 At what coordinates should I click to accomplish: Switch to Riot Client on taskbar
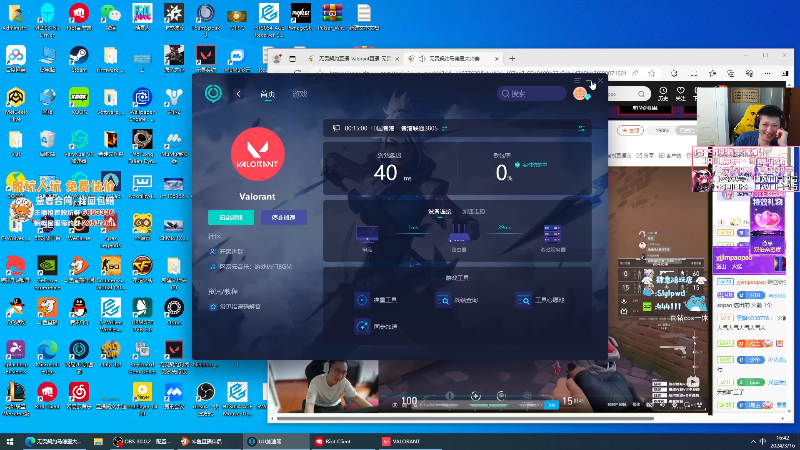tap(342, 441)
